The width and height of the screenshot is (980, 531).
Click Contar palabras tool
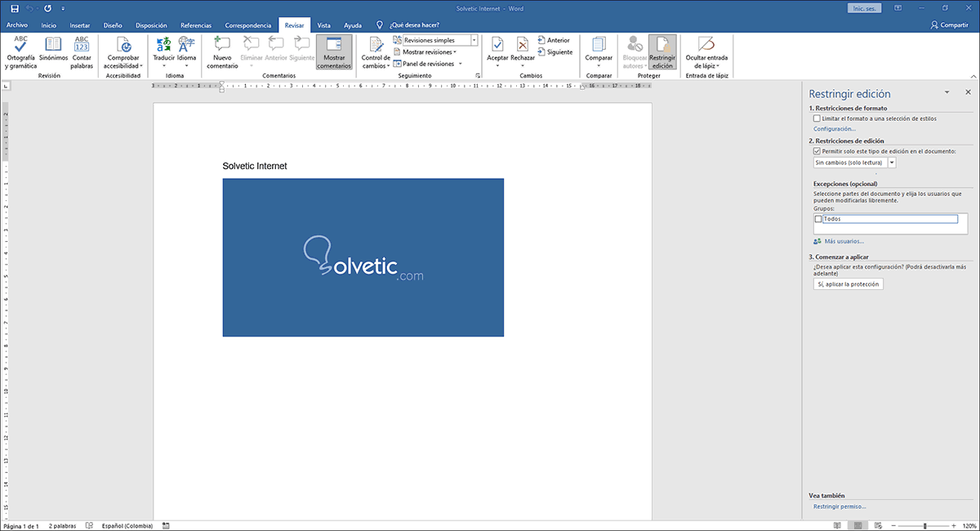82,53
